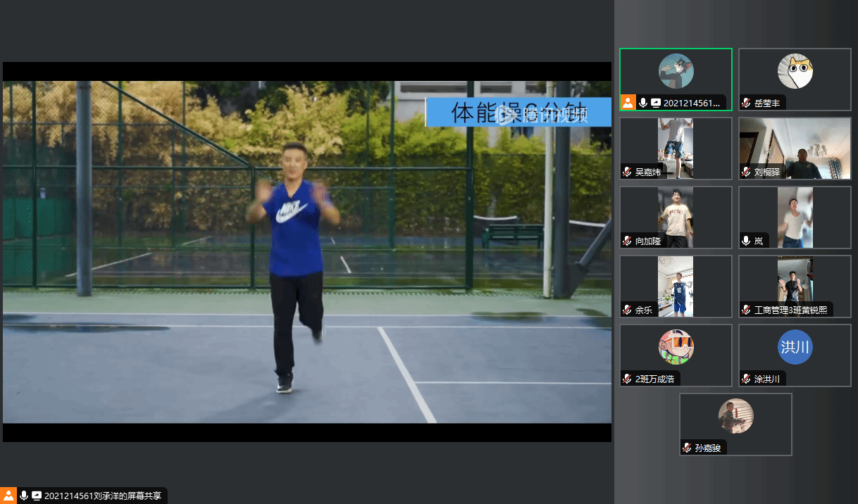Click the 2班万成浩 cartoon avatar
The image size is (858, 504).
[676, 346]
